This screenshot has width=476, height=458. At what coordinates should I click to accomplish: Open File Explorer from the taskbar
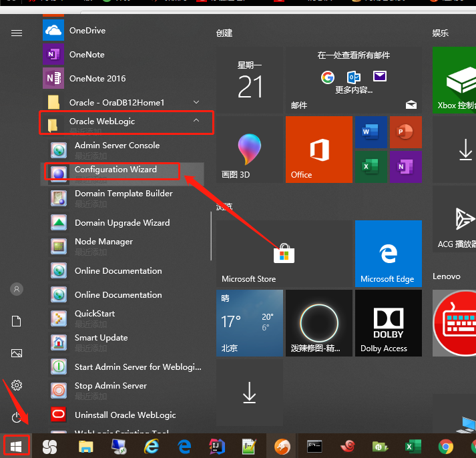[x=86, y=447]
